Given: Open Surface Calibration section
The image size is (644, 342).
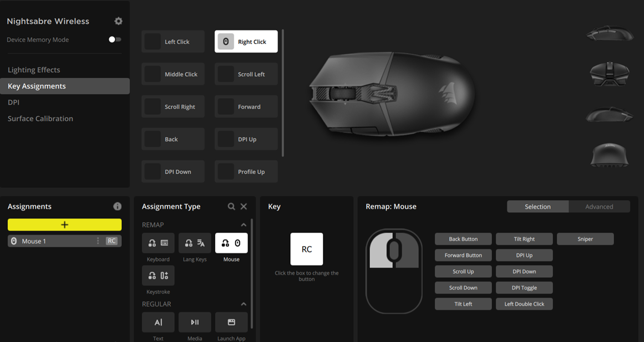Looking at the screenshot, I should tap(40, 119).
